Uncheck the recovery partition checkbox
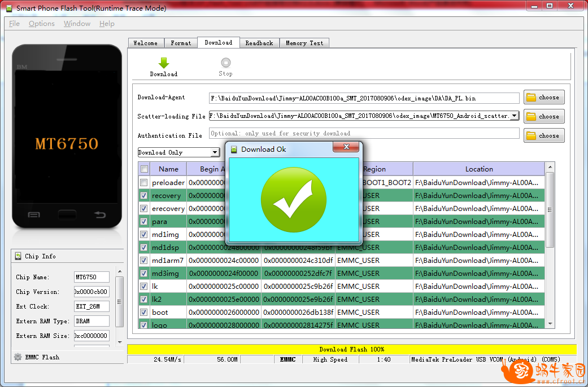The height and width of the screenshot is (387, 588). [x=143, y=196]
